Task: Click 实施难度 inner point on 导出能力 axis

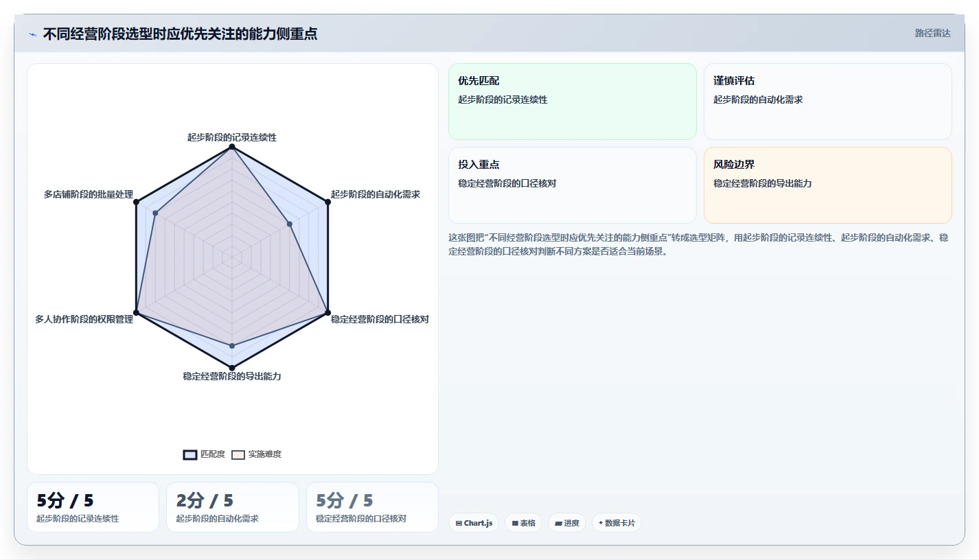Action: (232, 345)
